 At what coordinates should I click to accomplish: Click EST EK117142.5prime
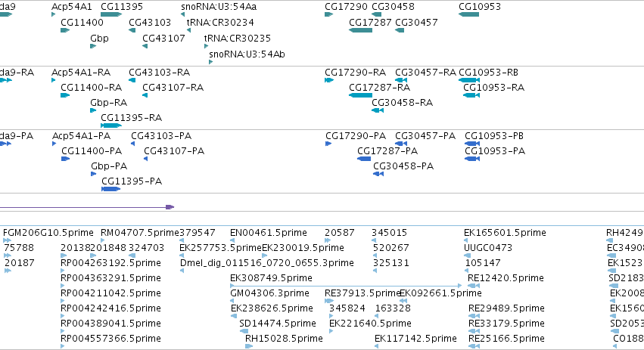(415, 339)
